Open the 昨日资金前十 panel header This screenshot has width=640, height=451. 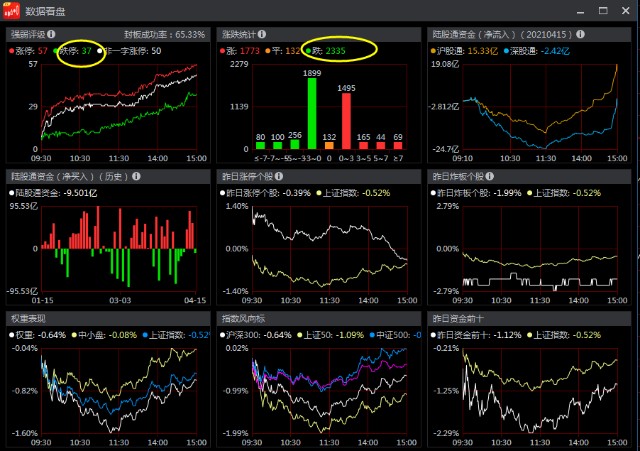460,318
